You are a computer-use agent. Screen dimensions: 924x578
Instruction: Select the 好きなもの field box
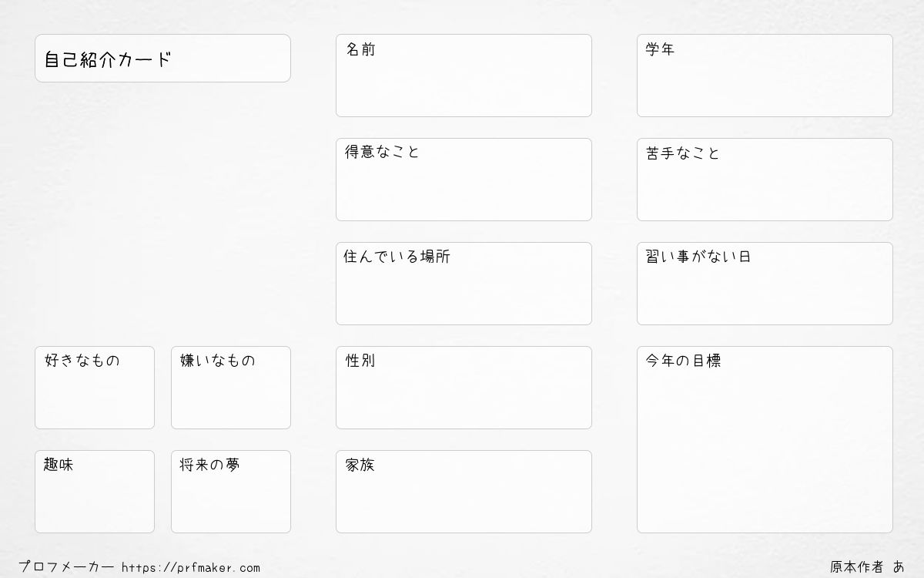[x=95, y=388]
